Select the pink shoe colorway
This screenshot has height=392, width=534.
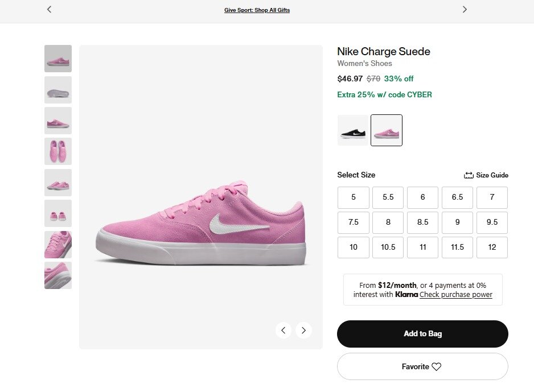point(387,130)
